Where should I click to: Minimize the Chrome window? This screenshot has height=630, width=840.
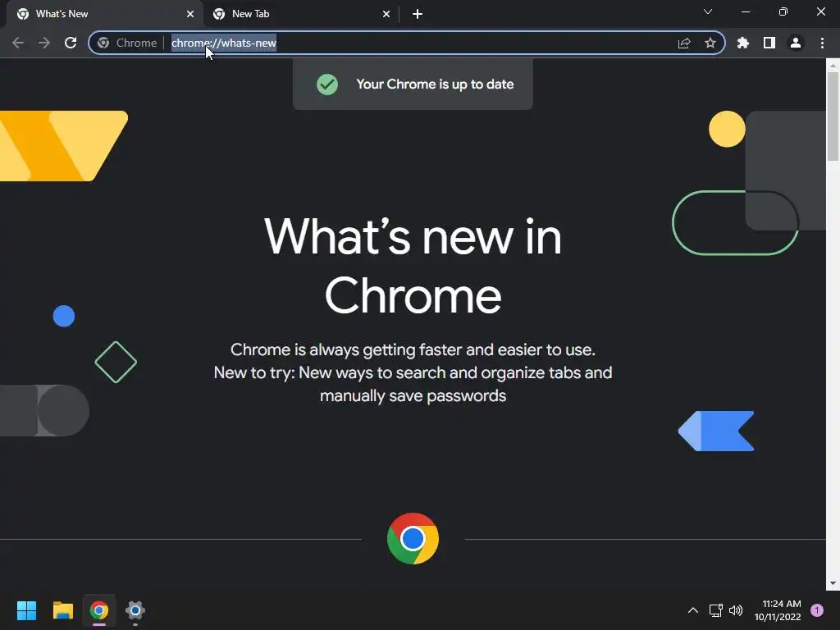(x=745, y=11)
